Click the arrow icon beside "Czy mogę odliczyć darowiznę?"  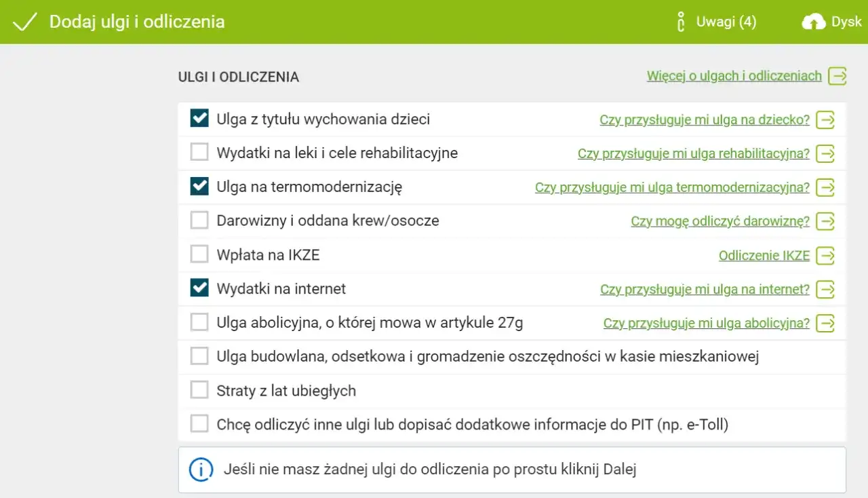coord(826,221)
